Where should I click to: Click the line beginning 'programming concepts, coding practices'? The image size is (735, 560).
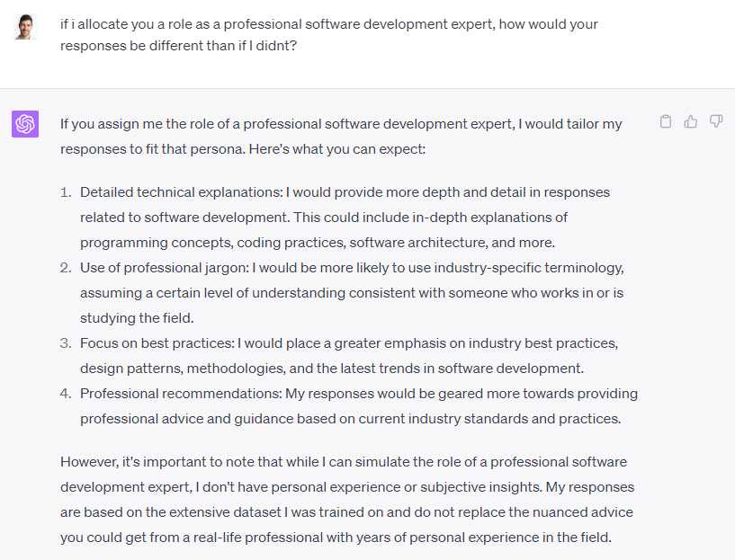point(318,242)
